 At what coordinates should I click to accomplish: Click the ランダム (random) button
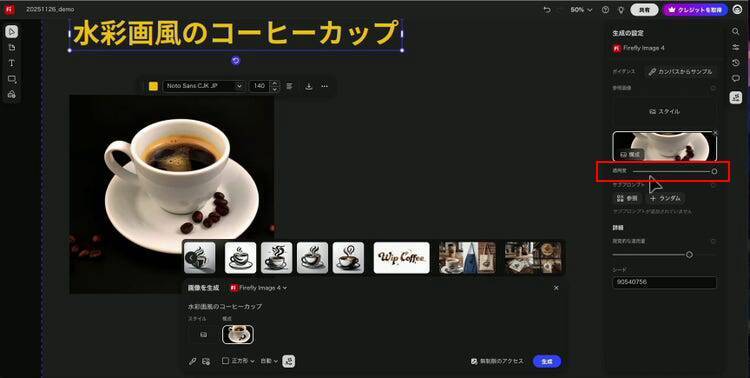click(x=666, y=198)
